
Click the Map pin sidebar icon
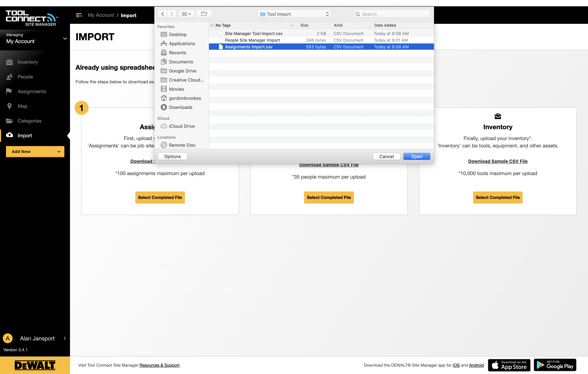tap(9, 106)
